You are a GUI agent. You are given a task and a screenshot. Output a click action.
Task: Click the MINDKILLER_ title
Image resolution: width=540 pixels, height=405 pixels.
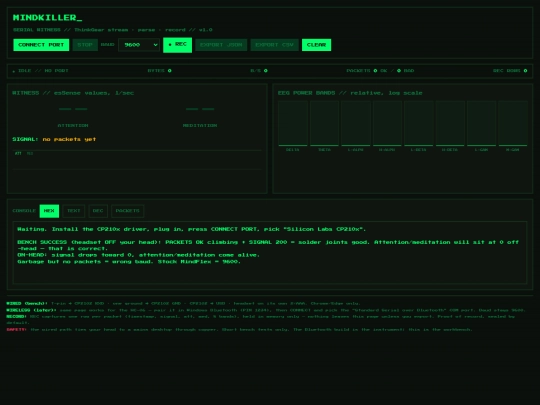coord(48,18)
